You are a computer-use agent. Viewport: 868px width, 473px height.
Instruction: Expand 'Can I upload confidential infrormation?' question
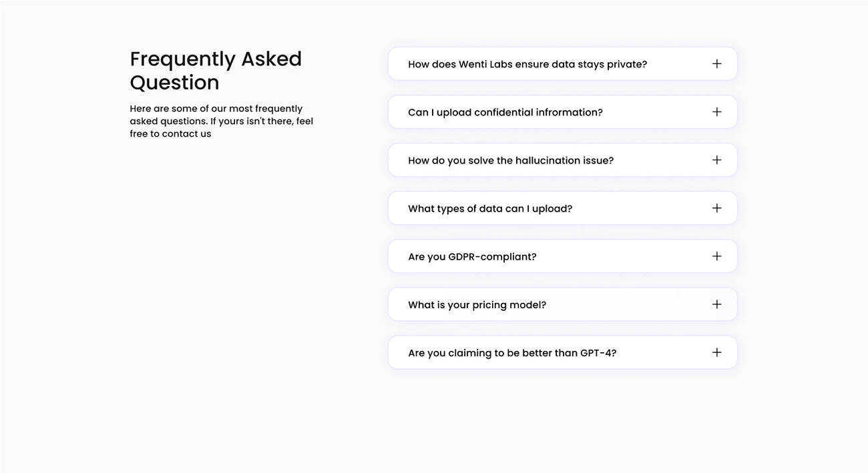562,112
